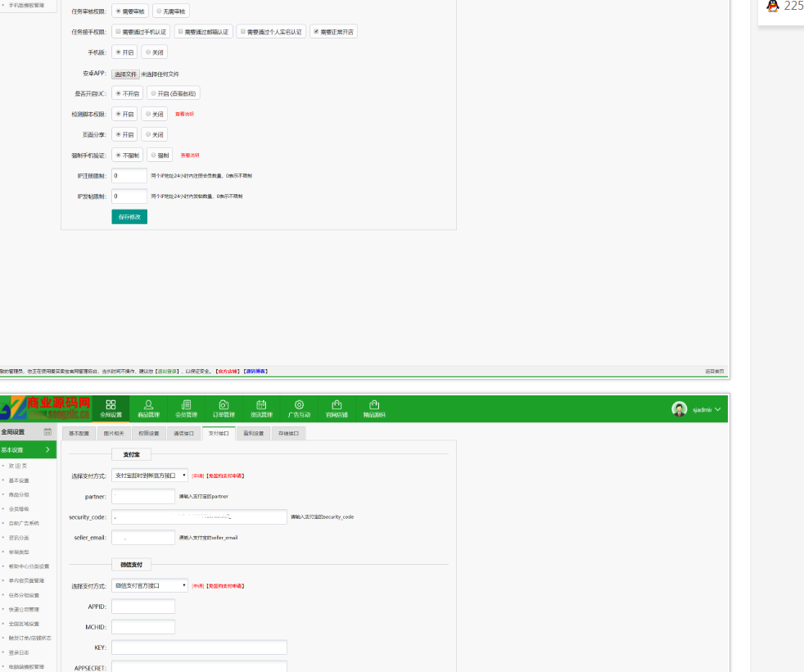Open 订单管理 camera-bag icon in navbar
The height and width of the screenshot is (672, 804).
224,405
